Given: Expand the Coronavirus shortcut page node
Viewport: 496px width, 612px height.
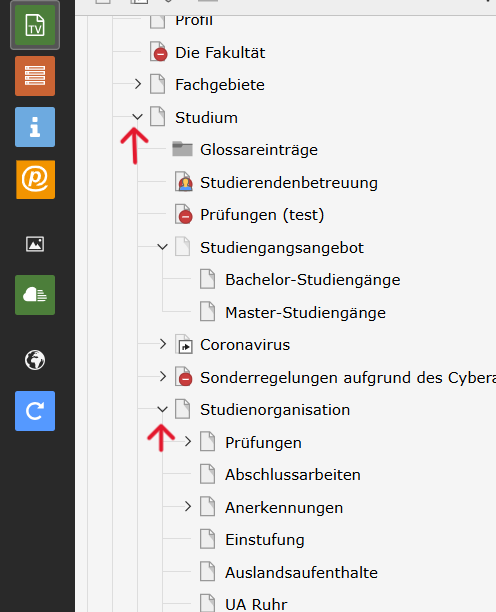Looking at the screenshot, I should [x=162, y=344].
